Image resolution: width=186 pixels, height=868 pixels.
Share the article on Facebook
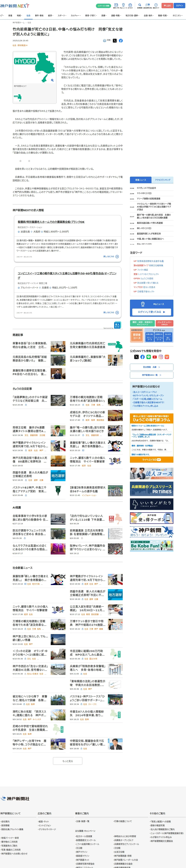[121, 41]
